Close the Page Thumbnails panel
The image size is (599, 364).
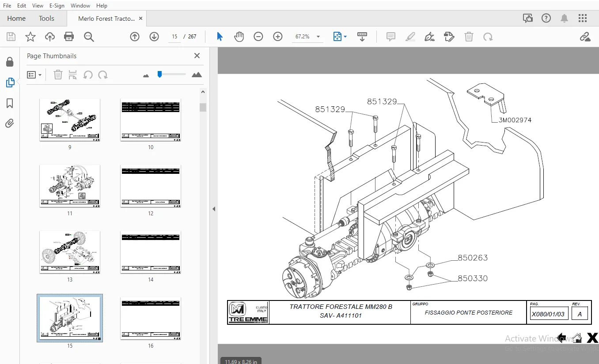[197, 56]
